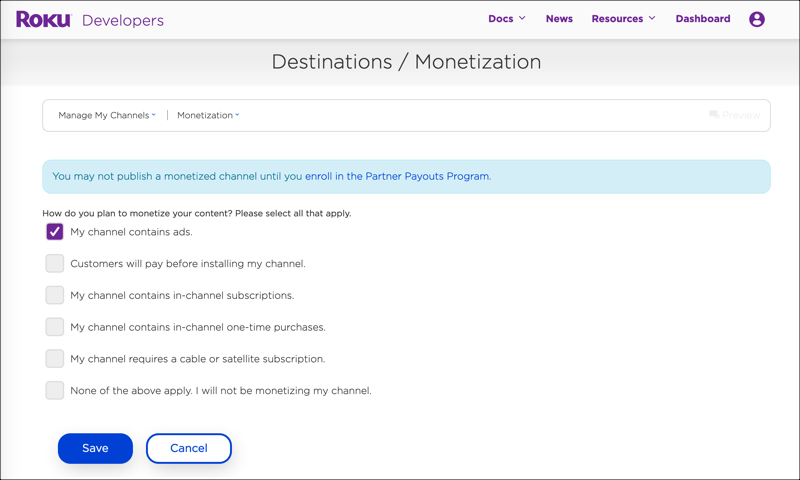Open the Resources dropdown menu

(x=623, y=19)
